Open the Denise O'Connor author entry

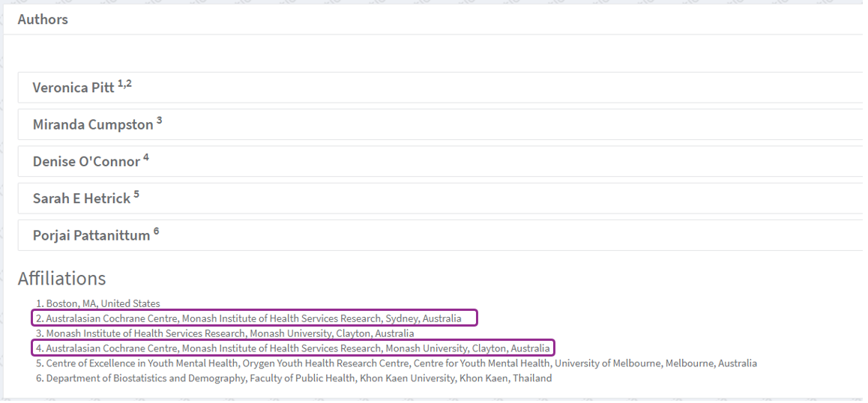[x=86, y=162]
